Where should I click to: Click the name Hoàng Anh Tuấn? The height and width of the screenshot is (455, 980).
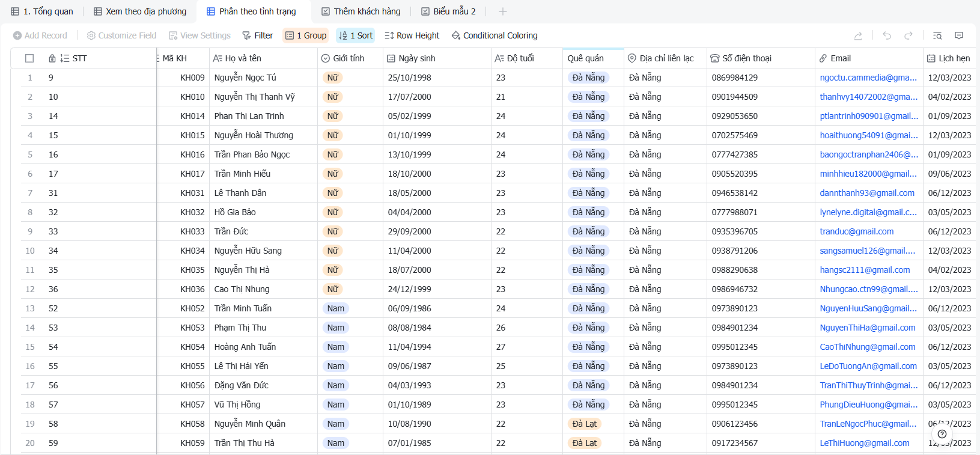pyautogui.click(x=245, y=347)
